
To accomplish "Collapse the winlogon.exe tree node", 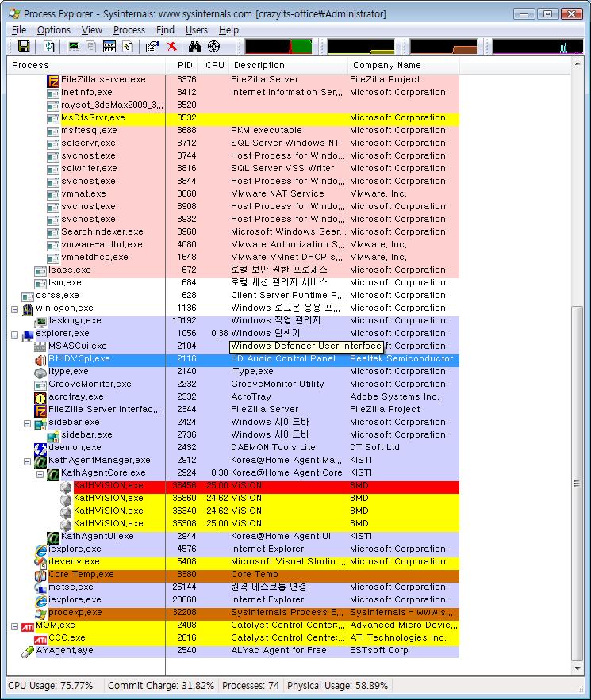I will (x=15, y=309).
